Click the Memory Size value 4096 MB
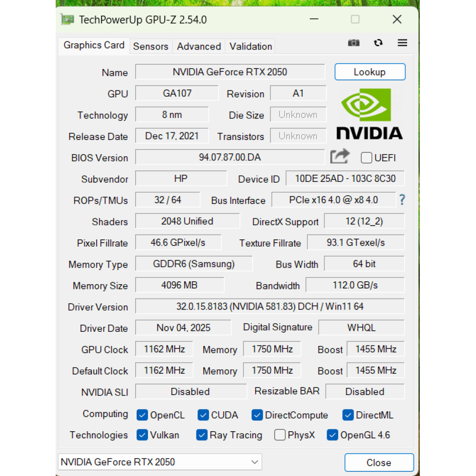This screenshot has height=476, width=476. (x=179, y=285)
